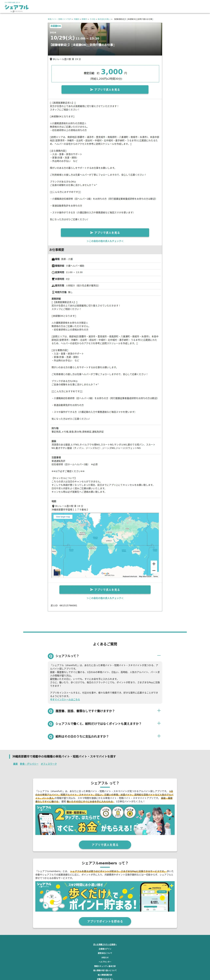This screenshot has width=210, height=980.
Task: Open the その他 breadcrumb link
Action: click(92, 19)
